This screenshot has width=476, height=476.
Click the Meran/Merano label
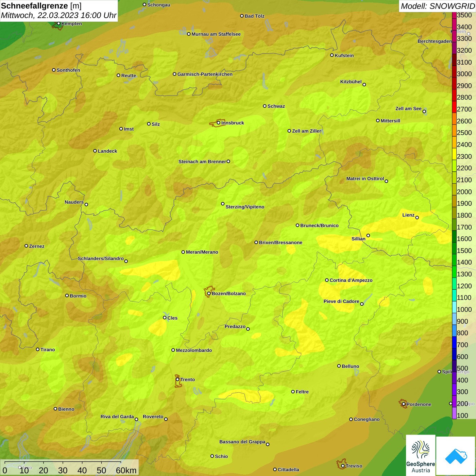(x=202, y=252)
